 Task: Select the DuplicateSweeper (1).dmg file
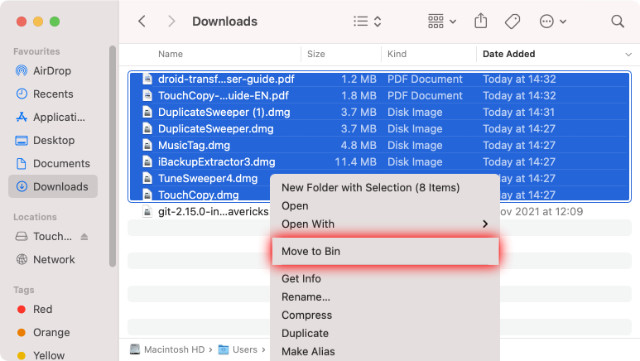point(380,112)
